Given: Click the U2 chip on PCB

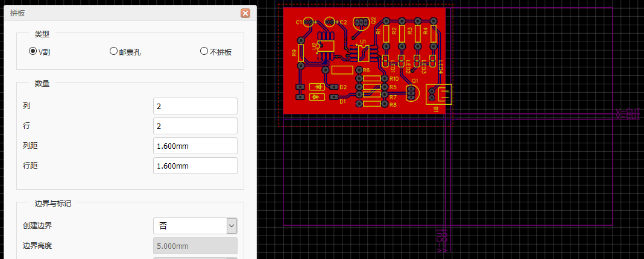Looking at the screenshot, I should [327, 46].
